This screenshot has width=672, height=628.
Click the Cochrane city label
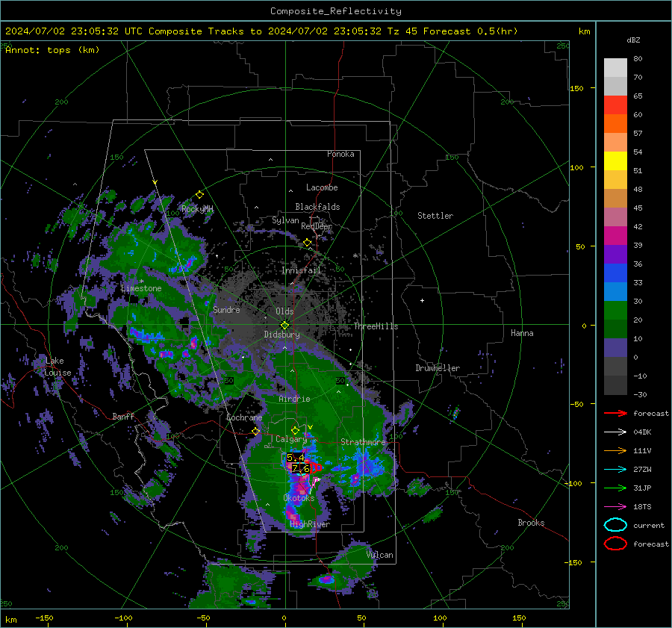click(x=244, y=417)
